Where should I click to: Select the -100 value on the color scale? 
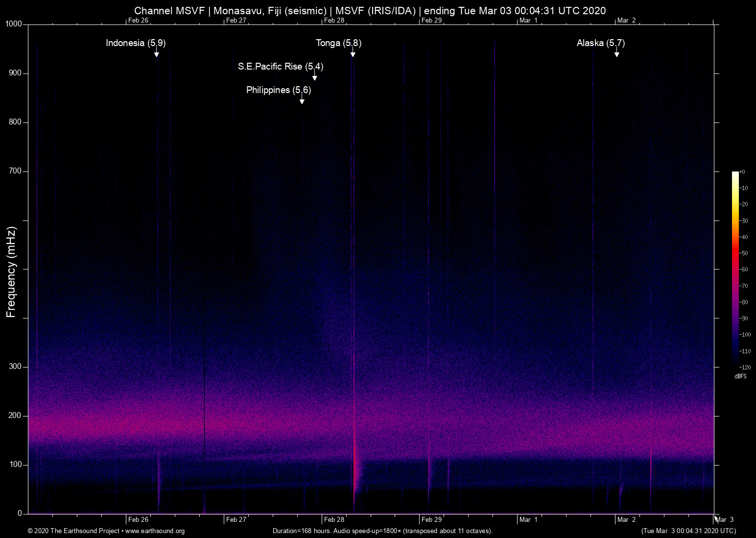pyautogui.click(x=745, y=335)
